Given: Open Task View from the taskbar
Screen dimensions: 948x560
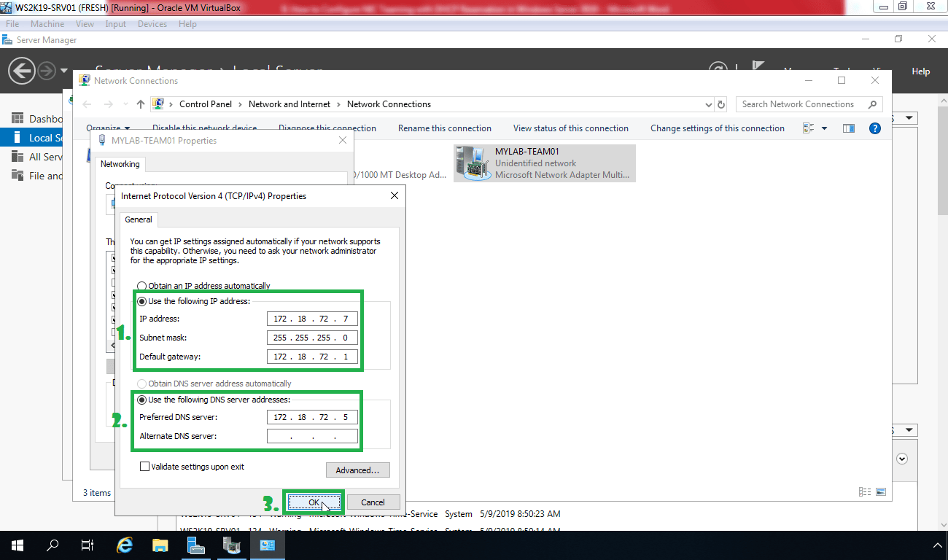Looking at the screenshot, I should click(x=88, y=545).
